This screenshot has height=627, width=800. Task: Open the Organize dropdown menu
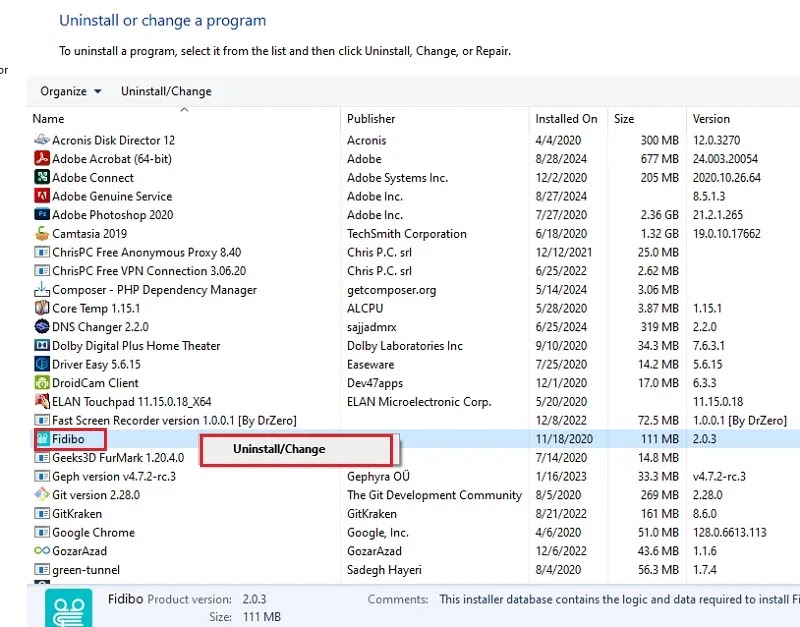tap(71, 91)
